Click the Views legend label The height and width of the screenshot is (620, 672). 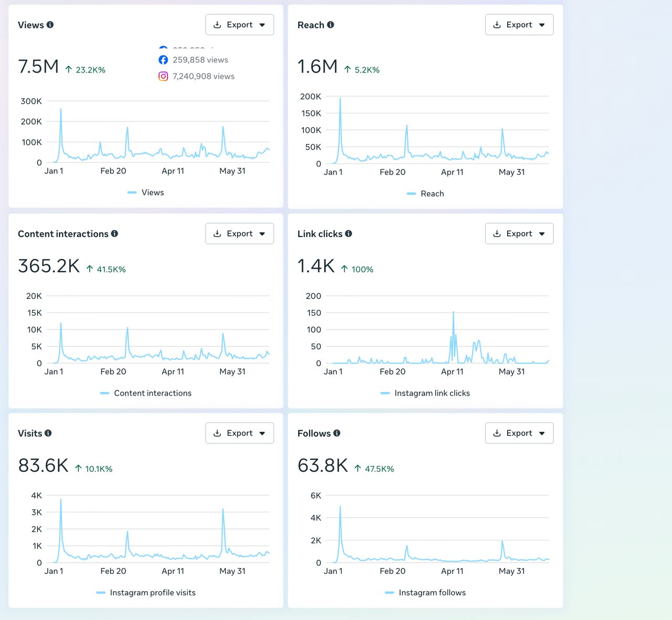(x=153, y=193)
